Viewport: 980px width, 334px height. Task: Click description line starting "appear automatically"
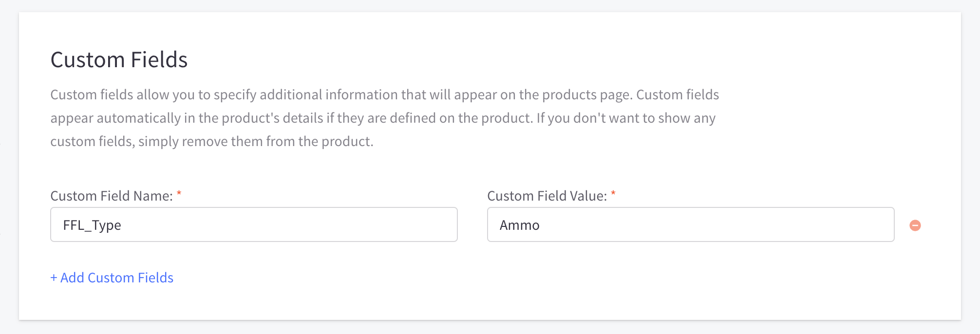tap(382, 118)
